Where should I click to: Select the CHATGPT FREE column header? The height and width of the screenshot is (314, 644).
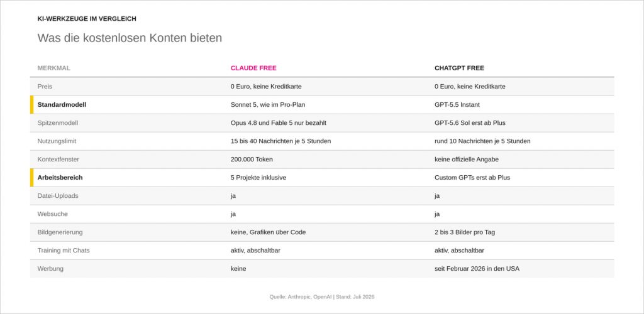tap(459, 68)
